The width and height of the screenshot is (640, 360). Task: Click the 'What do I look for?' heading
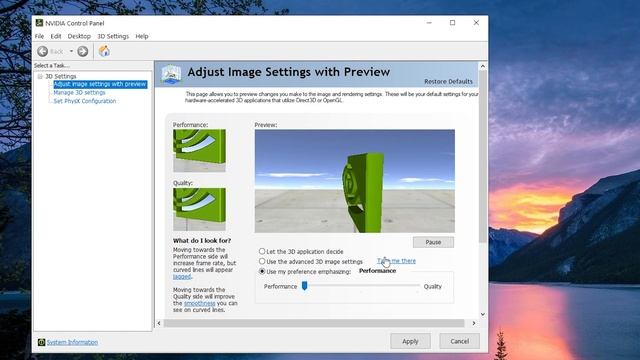(202, 241)
